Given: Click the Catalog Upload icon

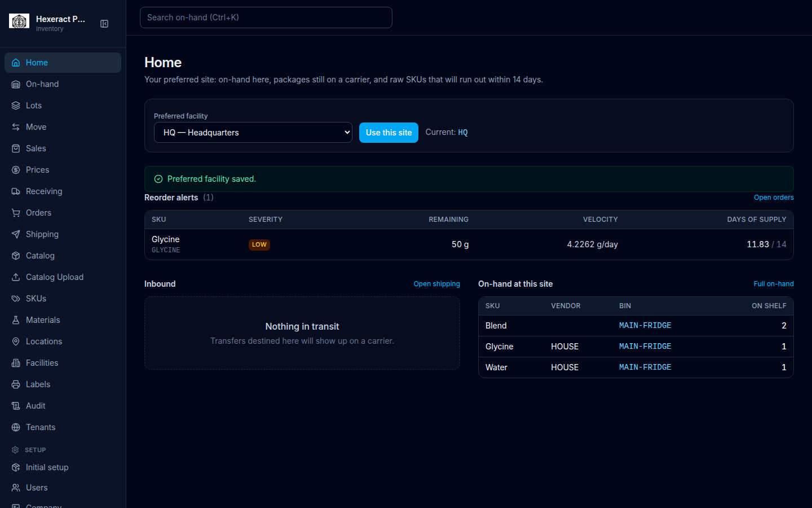Looking at the screenshot, I should click(x=16, y=277).
